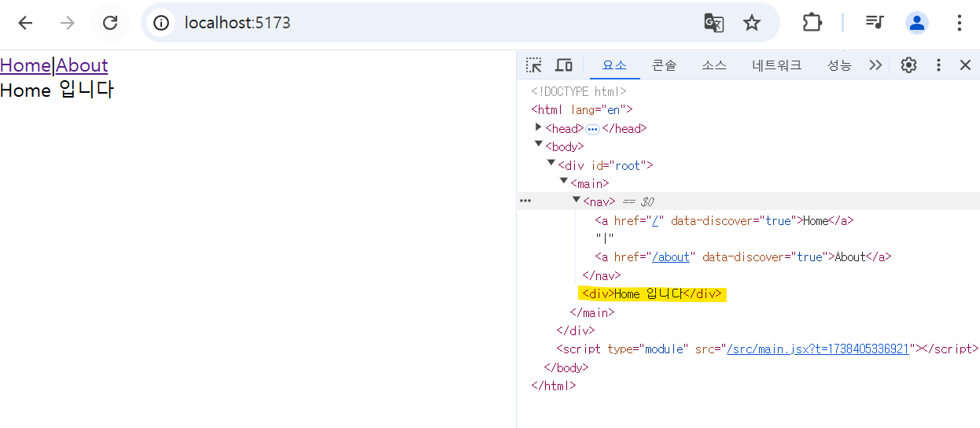
Task: Open the /src/main.jsx script source link
Action: click(818, 349)
